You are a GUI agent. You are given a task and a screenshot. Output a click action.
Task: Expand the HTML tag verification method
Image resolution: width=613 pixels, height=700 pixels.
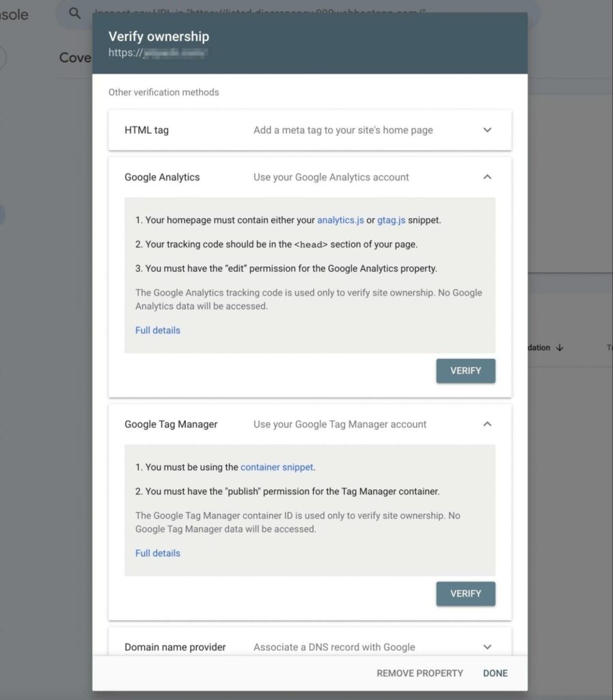(x=487, y=130)
